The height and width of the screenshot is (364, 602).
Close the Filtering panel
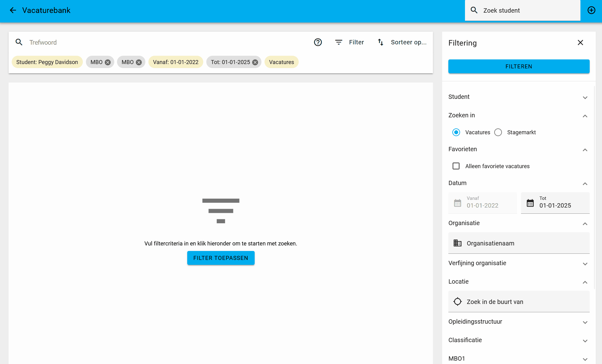click(x=580, y=42)
